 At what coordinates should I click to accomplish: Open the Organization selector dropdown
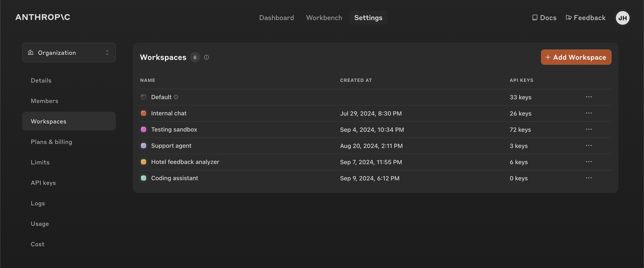(x=69, y=52)
